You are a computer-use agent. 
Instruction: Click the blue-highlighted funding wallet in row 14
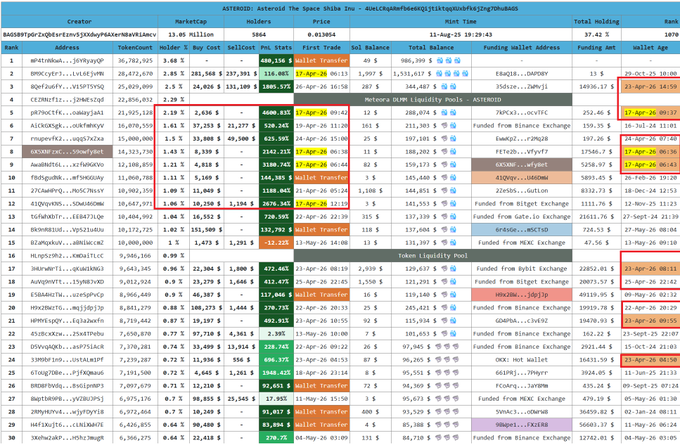522,230
